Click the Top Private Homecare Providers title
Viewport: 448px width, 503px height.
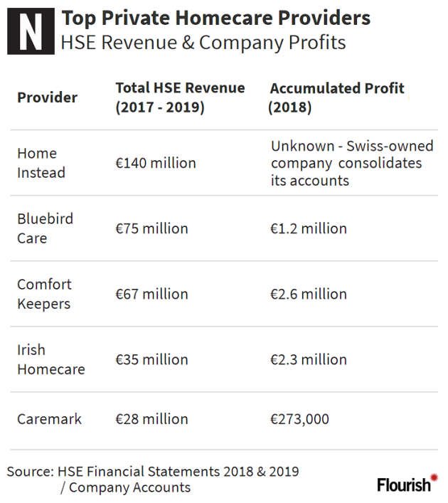point(215,18)
